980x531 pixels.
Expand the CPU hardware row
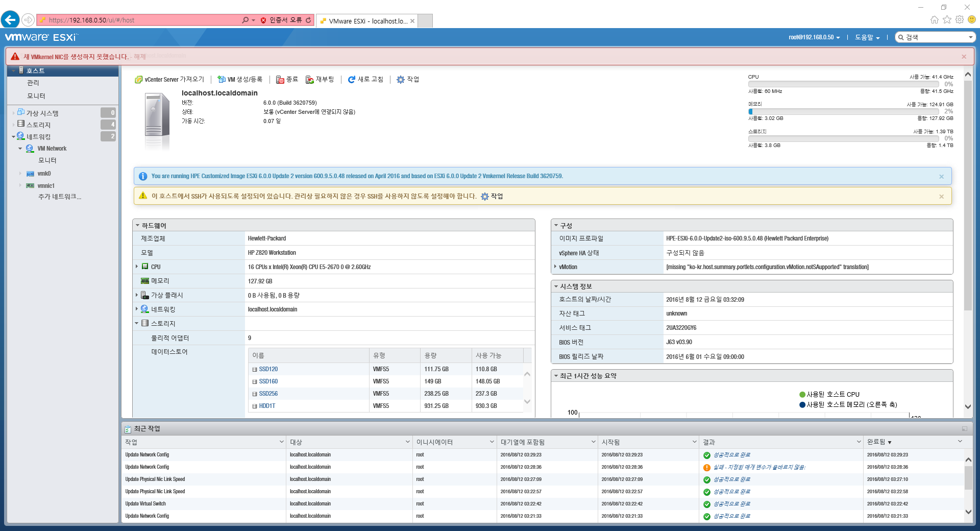pos(137,267)
